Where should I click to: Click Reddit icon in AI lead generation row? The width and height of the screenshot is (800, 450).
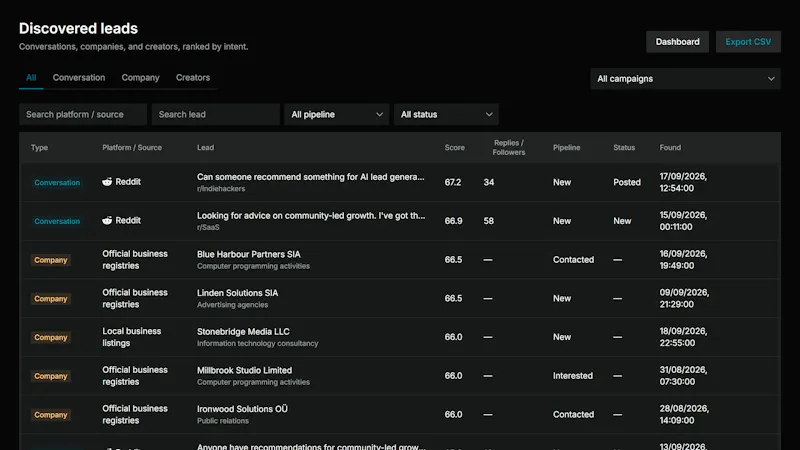coord(107,182)
